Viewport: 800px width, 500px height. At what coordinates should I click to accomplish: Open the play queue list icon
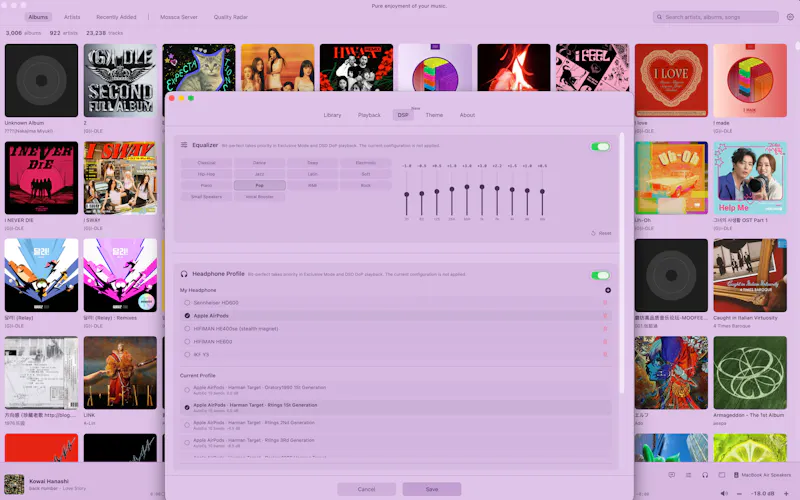[688, 475]
